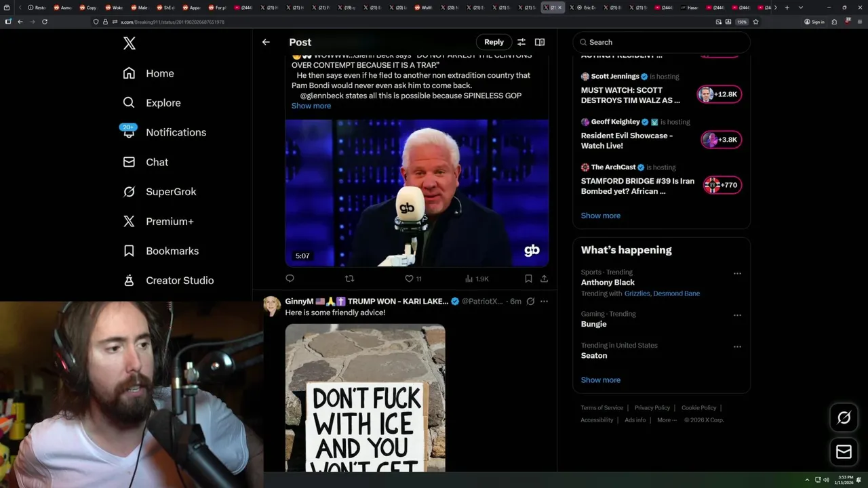The width and height of the screenshot is (868, 488).
Task: Play the Glenn Beck video
Action: pos(417,193)
